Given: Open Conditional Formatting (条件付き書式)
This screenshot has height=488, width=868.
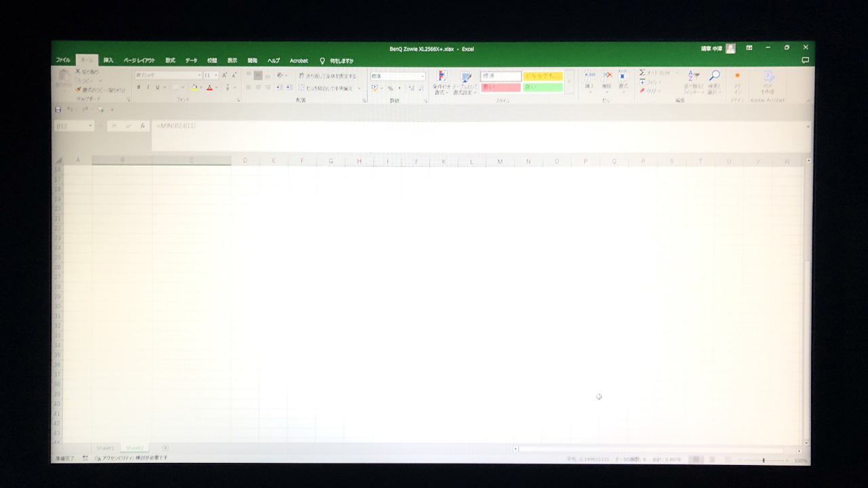Looking at the screenshot, I should pos(441,83).
